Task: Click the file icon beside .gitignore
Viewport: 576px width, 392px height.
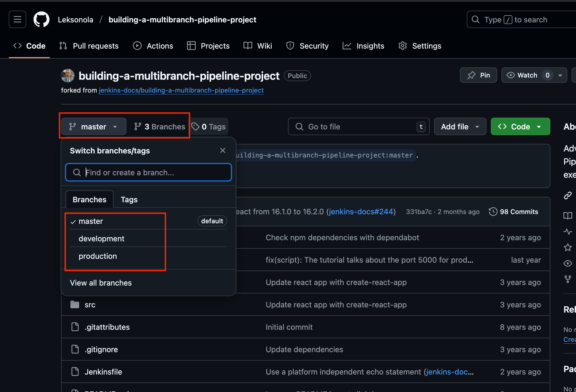Action: point(75,349)
